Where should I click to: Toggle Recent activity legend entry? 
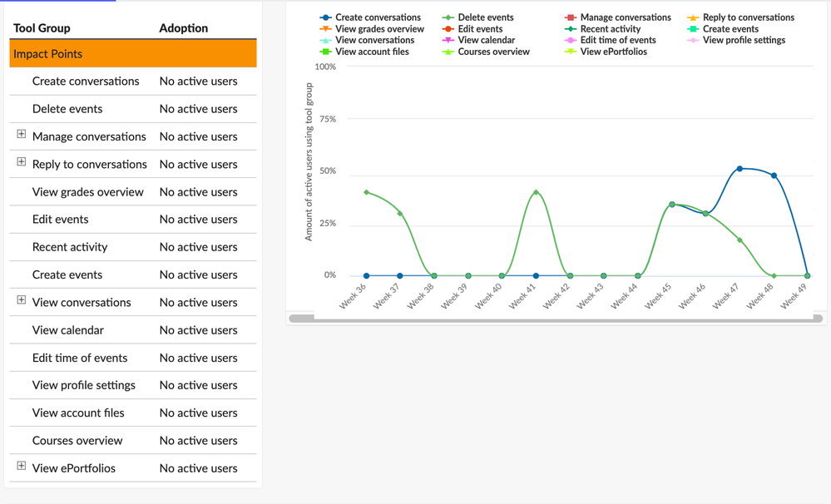603,29
